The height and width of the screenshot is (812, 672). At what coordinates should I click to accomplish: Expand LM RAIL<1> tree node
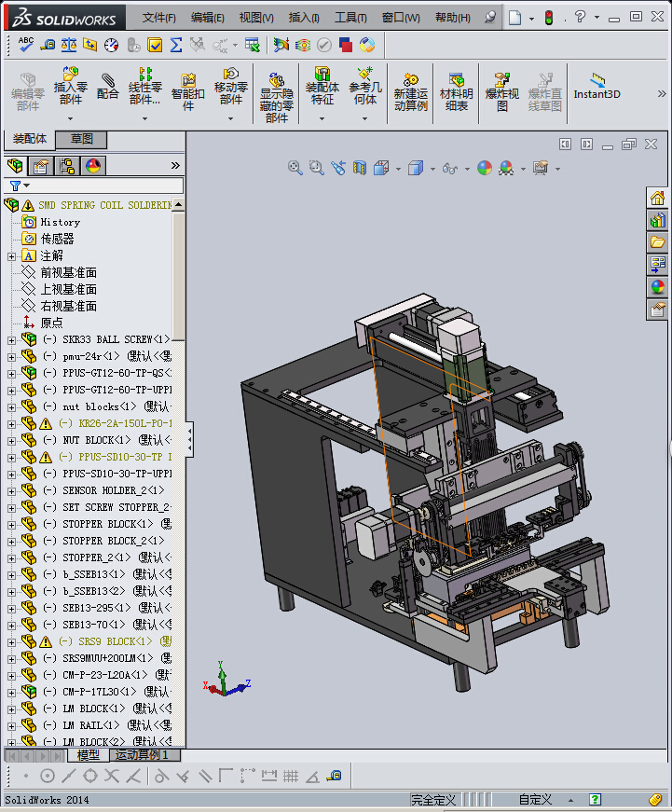pyautogui.click(x=11, y=726)
